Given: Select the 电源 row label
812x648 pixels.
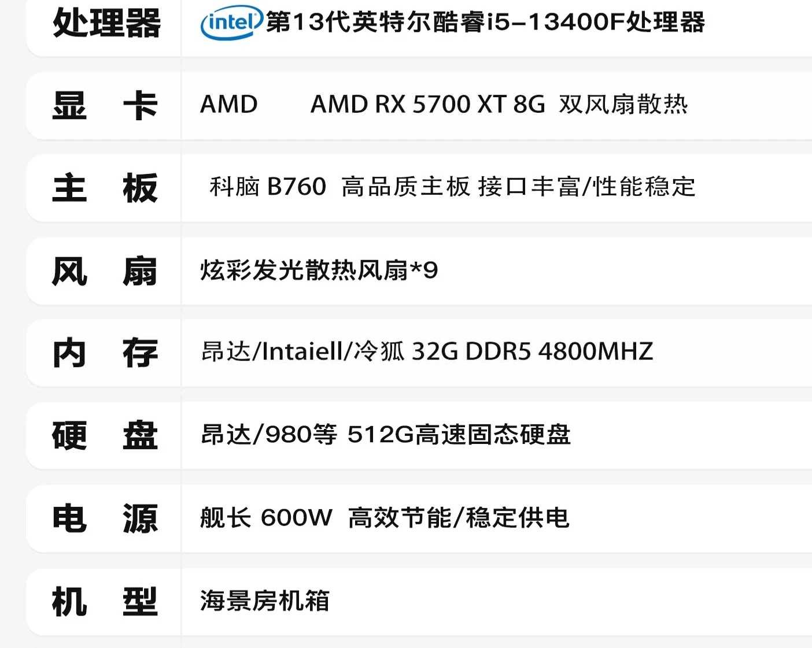Looking at the screenshot, I should pyautogui.click(x=105, y=519).
